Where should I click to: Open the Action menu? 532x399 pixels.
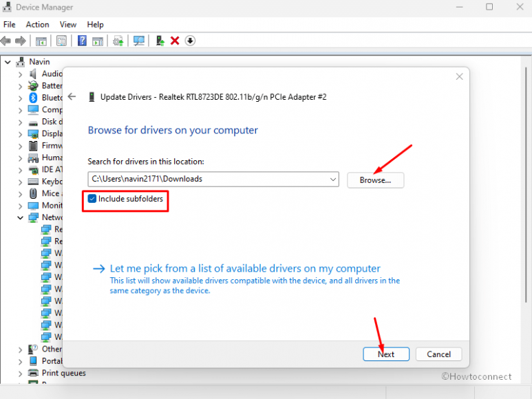click(x=37, y=24)
